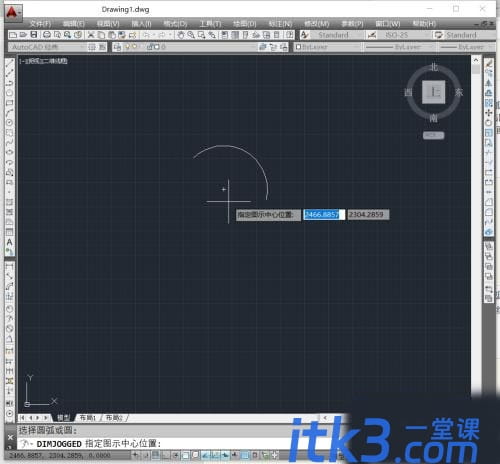This screenshot has width=500, height=464.
Task: Close the command line with its X
Action: 10,437
